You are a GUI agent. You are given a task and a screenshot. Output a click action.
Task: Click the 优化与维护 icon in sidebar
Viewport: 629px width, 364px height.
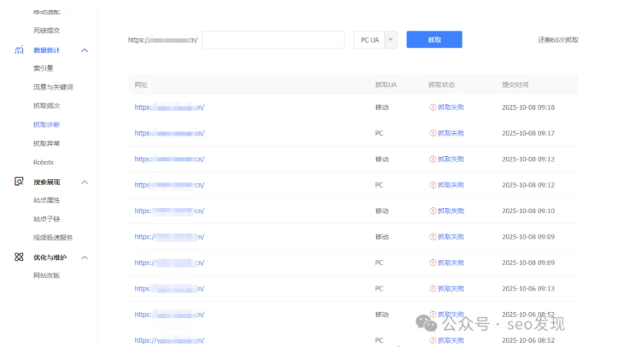coord(19,257)
